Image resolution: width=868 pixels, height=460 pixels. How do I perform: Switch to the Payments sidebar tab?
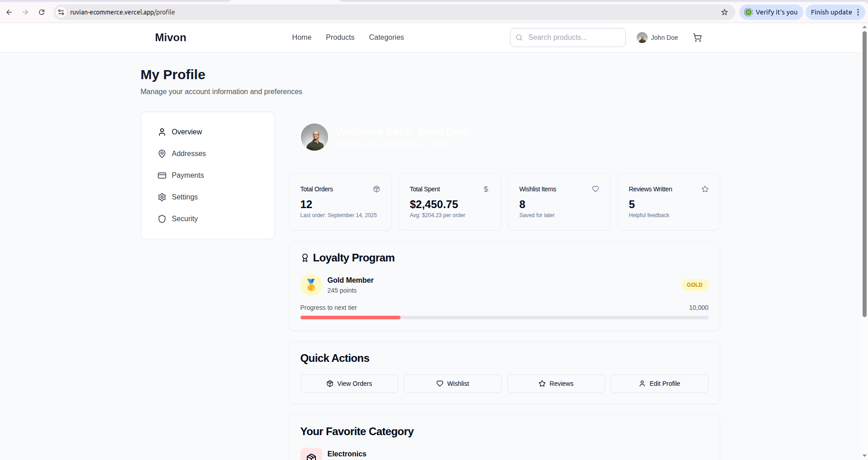208,175
